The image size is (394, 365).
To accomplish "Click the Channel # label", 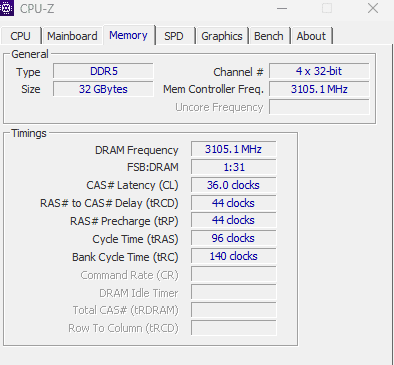I will [x=238, y=72].
